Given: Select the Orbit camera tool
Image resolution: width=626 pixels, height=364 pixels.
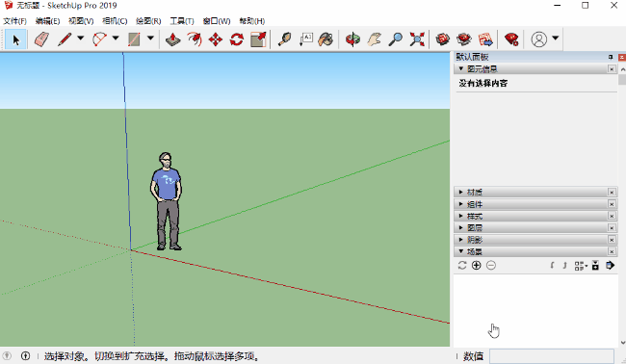Looking at the screenshot, I should point(352,39).
